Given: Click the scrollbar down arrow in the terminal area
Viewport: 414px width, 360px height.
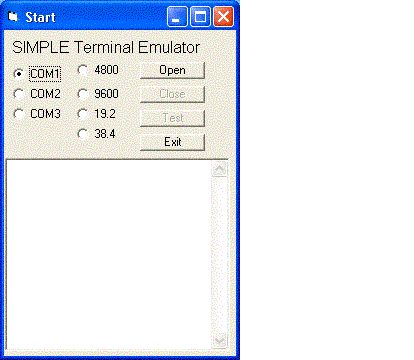Looking at the screenshot, I should (220, 341).
